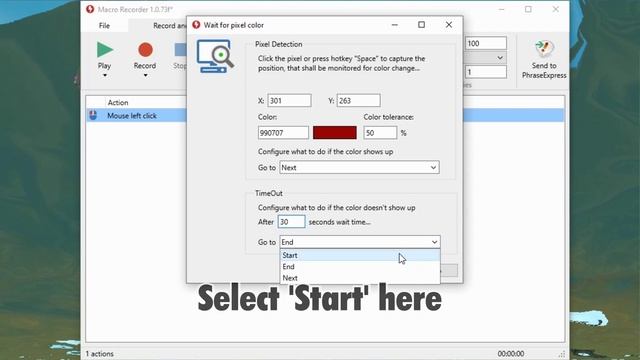
Task: Click the green Play icon
Action: click(x=105, y=50)
